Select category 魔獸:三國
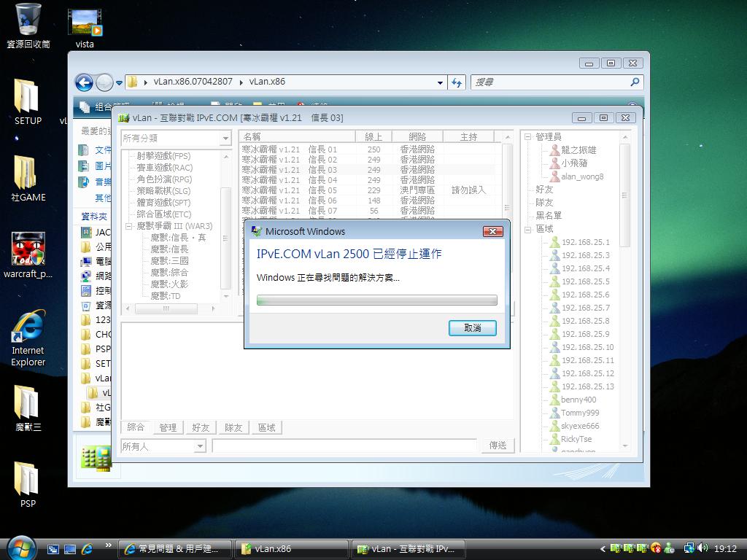Viewport: 747px width, 560px height. [169, 261]
